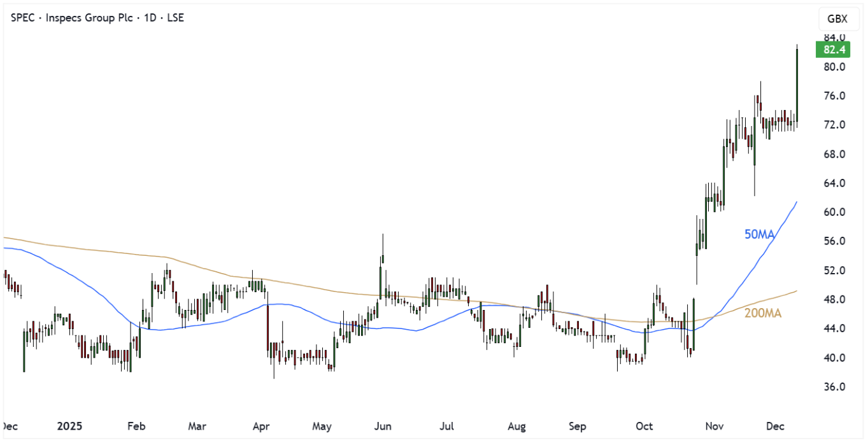Select the blue 50MA indicator label

tap(759, 235)
